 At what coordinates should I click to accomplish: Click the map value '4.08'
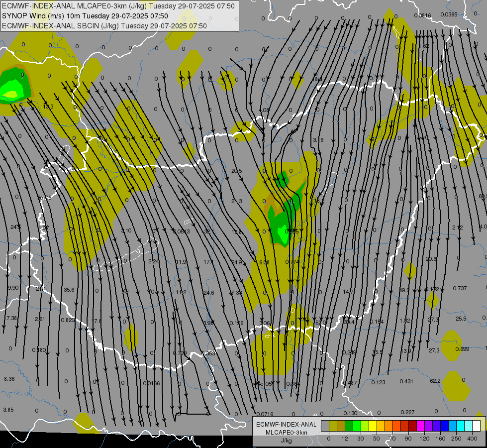pyautogui.click(x=264, y=110)
